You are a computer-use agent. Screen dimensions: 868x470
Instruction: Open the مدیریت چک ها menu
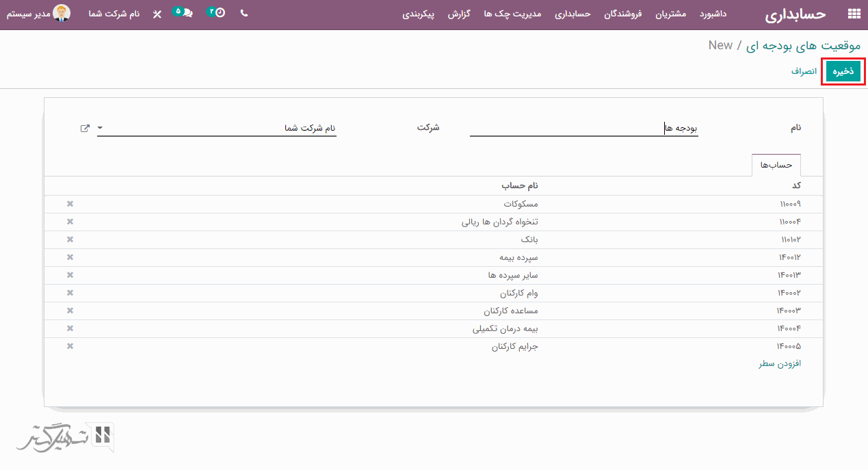[512, 14]
